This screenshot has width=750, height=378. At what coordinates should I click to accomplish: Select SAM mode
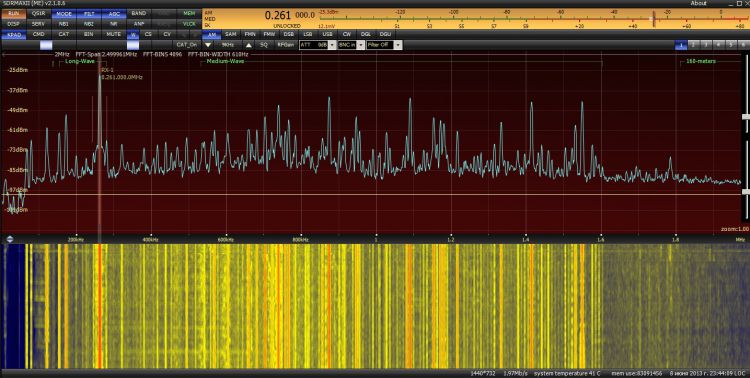231,34
